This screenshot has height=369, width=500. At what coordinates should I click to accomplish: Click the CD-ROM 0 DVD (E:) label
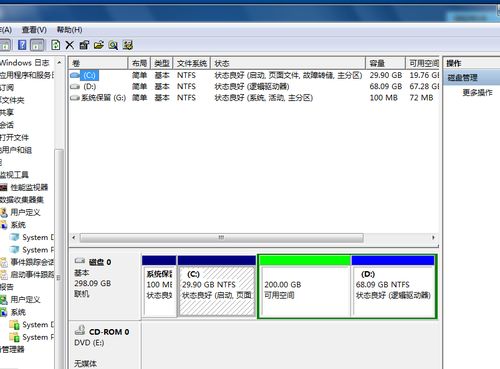104,345
